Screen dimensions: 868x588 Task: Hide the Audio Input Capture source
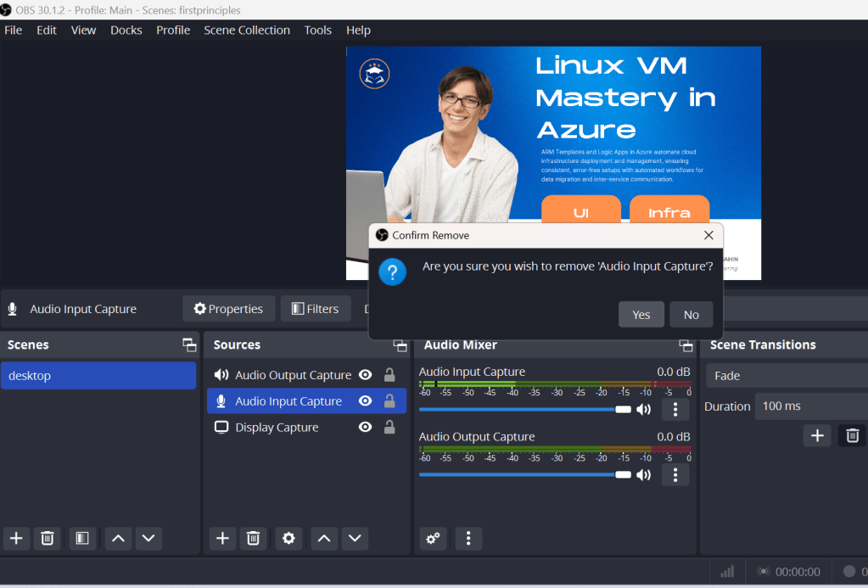366,400
